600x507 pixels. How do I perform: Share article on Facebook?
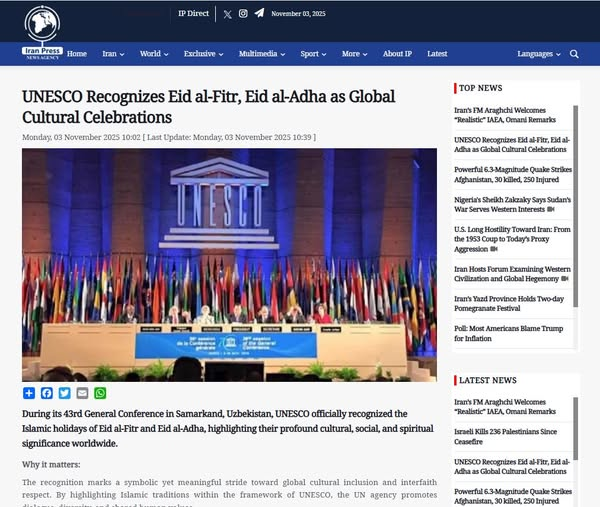(x=46, y=393)
